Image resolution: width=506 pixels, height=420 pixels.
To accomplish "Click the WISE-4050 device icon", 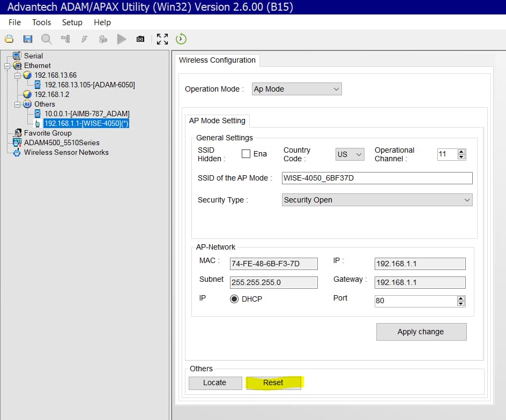I will pos(38,124).
